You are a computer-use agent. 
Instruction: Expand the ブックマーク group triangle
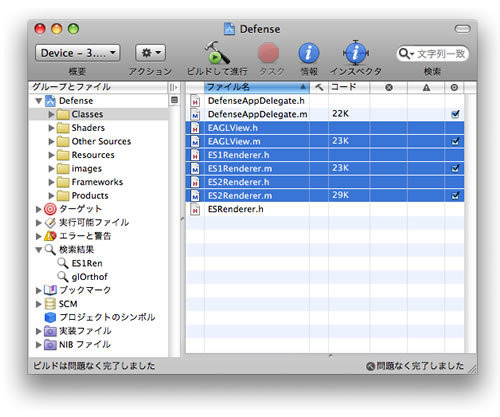pyautogui.click(x=39, y=290)
